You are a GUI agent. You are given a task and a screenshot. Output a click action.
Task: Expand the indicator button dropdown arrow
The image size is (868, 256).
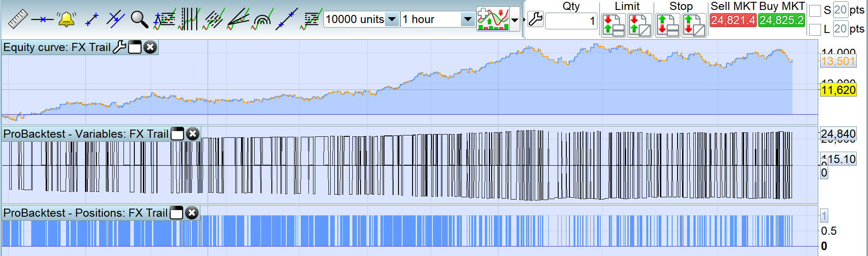coord(515,19)
